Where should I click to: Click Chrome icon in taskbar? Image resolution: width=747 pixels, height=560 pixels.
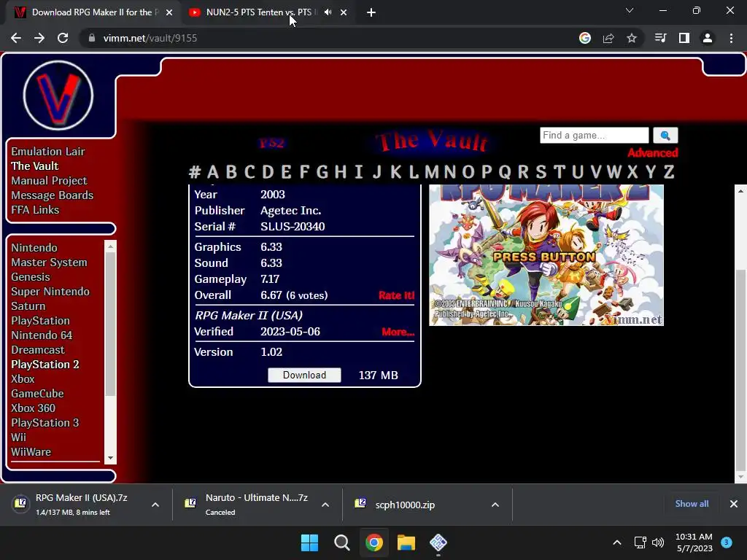point(374,542)
